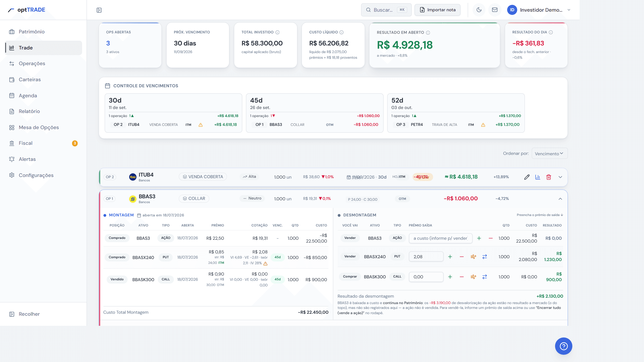
Task: Click Preencha o prêmio de saída hint
Action: click(x=540, y=215)
